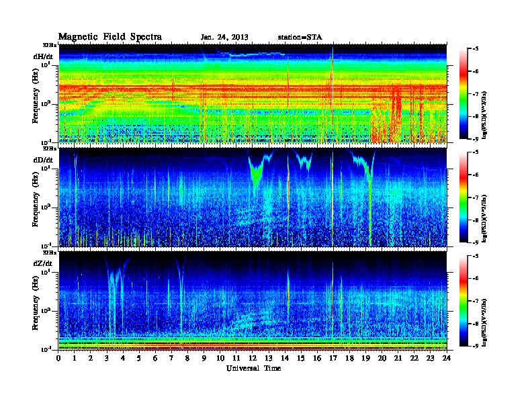The width and height of the screenshot is (532, 411).
Task: Click hour tick label "14" on time axis
Action: click(285, 359)
